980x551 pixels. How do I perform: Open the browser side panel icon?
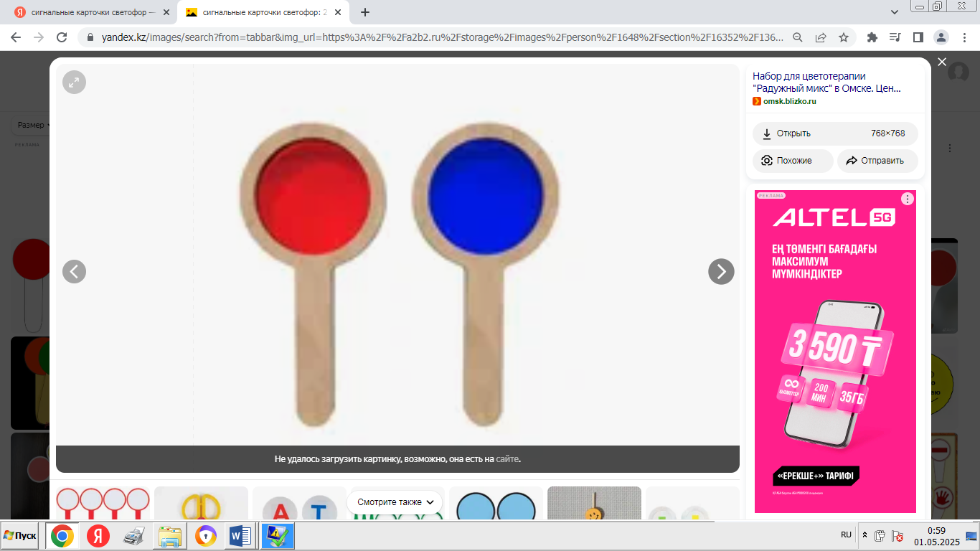click(x=918, y=37)
